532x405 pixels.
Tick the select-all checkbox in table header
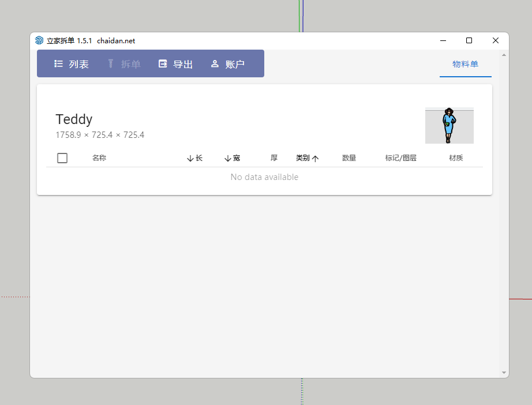click(x=62, y=158)
